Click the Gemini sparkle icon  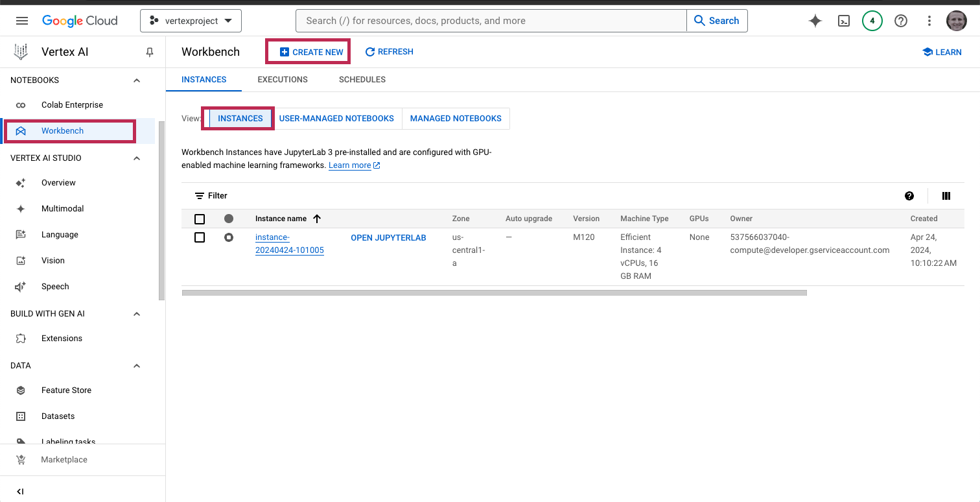point(815,21)
